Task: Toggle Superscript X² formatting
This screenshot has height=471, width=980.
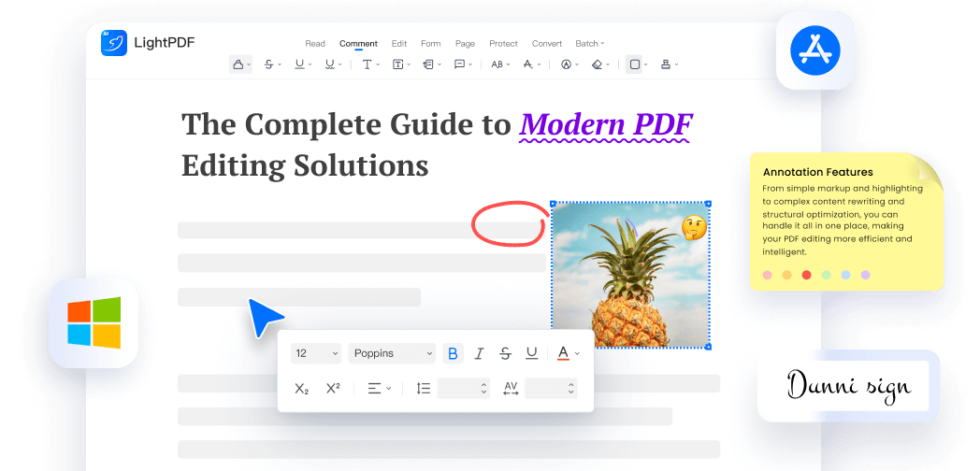Action: 333,389
